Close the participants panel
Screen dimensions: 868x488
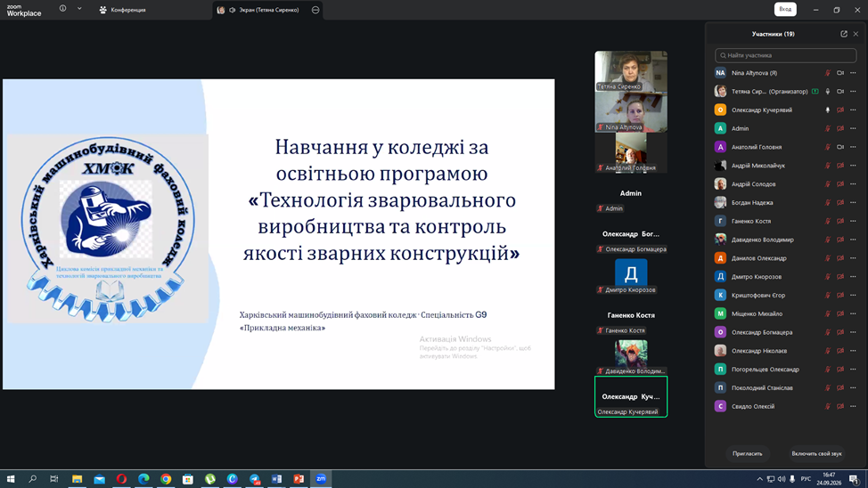tap(856, 34)
